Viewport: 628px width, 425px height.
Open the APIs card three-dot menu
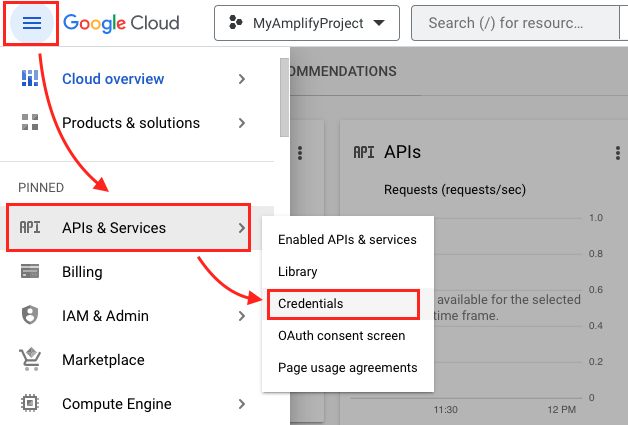(x=618, y=153)
